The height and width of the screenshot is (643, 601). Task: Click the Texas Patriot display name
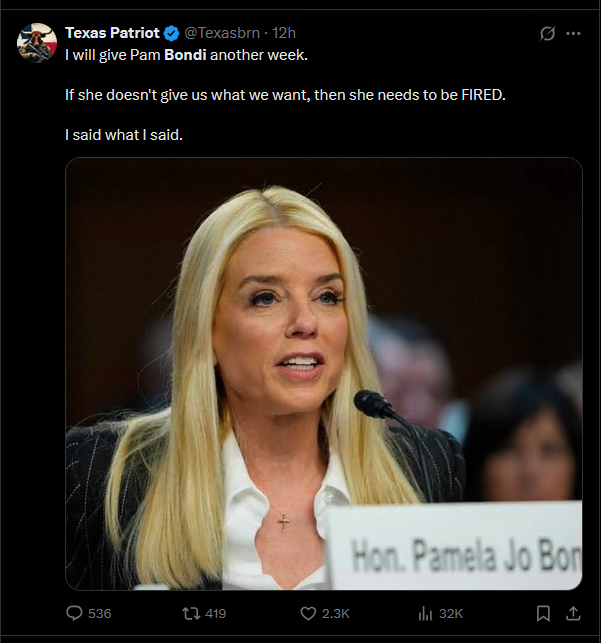click(x=112, y=33)
